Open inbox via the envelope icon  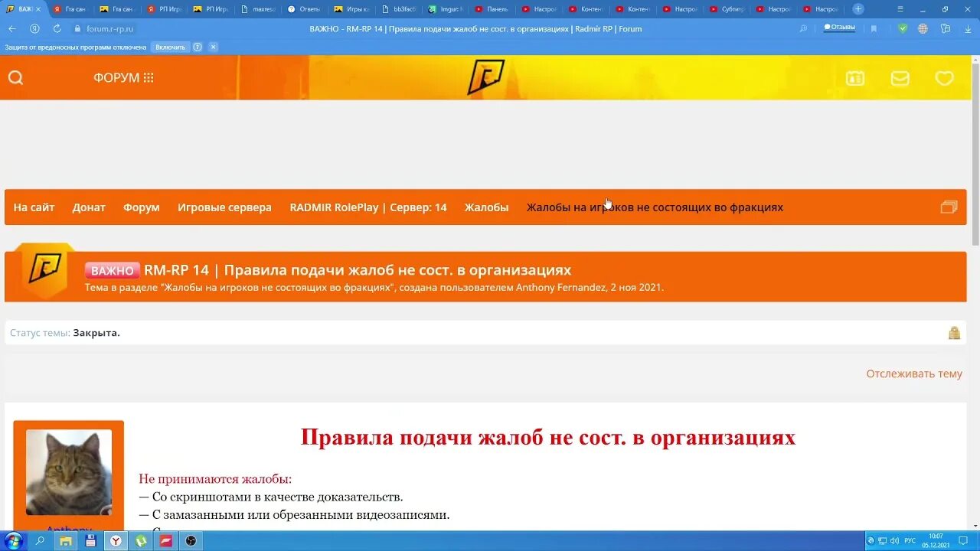point(900,77)
